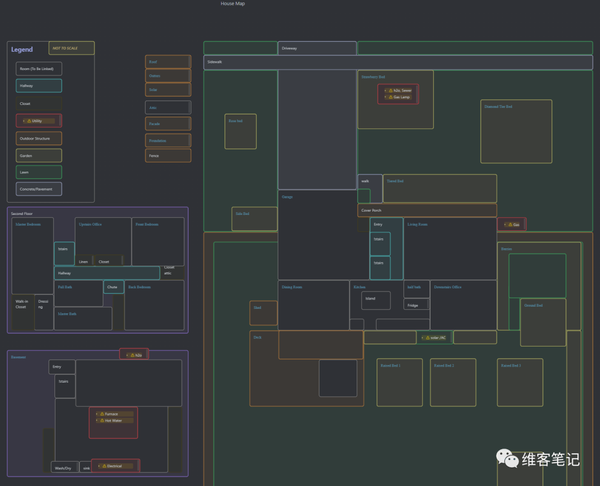Click the Gas Lamp warning triangle icon
This screenshot has height=486, width=600.
tap(391, 97)
